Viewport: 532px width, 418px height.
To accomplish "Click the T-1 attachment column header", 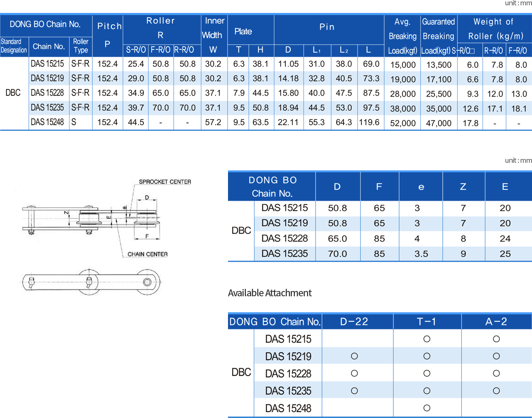I will click(x=427, y=322).
